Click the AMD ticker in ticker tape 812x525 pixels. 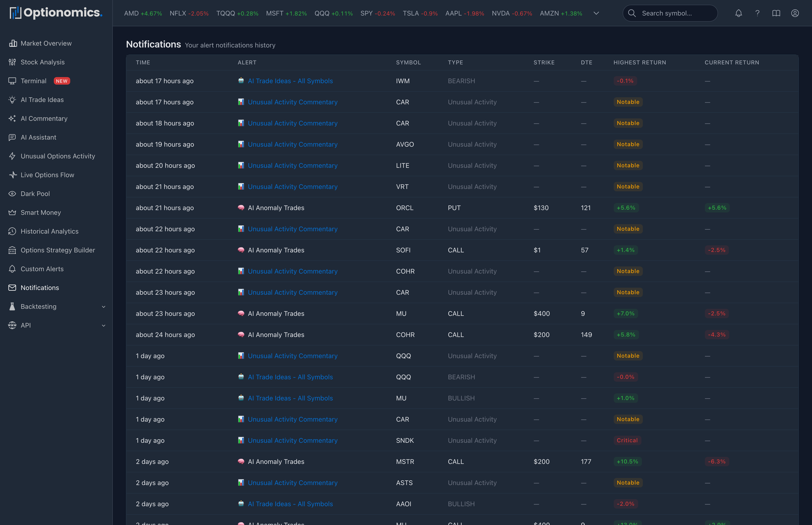coord(143,13)
